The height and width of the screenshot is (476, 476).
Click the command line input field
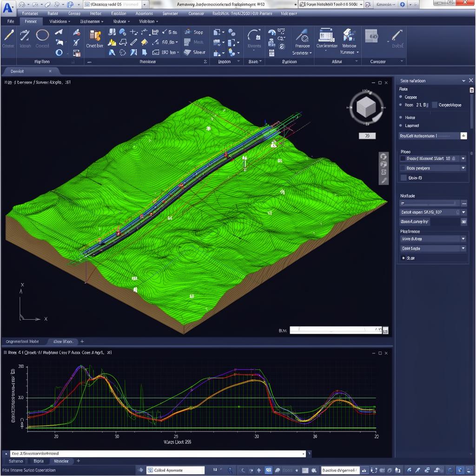point(158,454)
